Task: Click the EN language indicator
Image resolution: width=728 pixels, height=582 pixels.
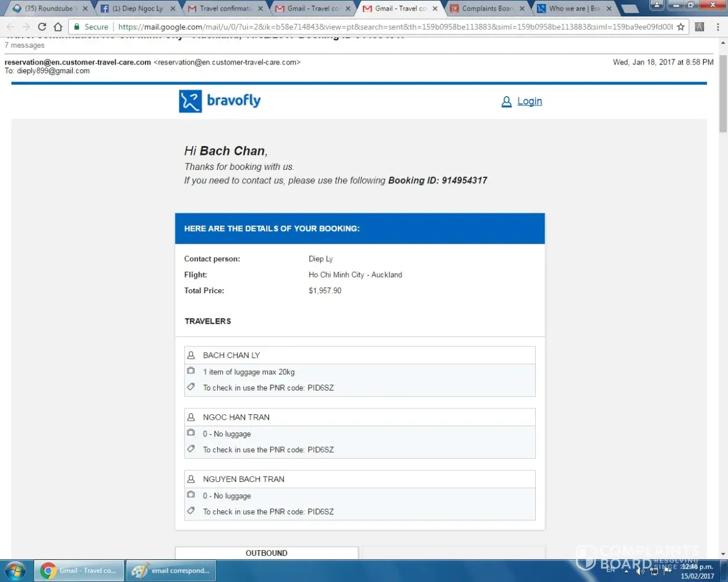Action: click(610, 570)
